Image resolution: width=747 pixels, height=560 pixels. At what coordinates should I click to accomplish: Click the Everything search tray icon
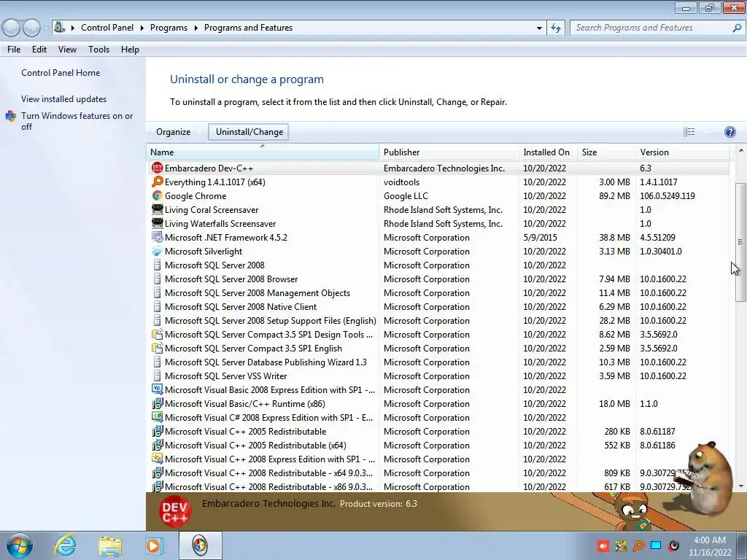[638, 545]
